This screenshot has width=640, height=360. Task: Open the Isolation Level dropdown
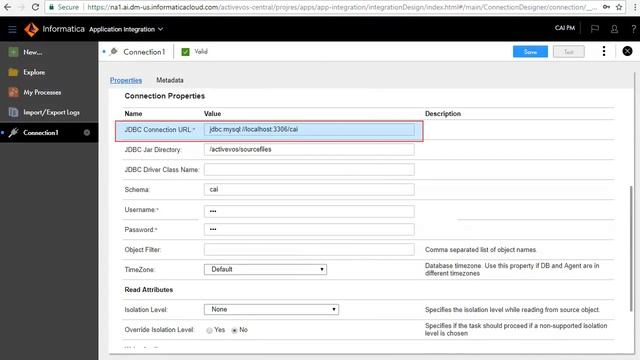[x=271, y=309]
